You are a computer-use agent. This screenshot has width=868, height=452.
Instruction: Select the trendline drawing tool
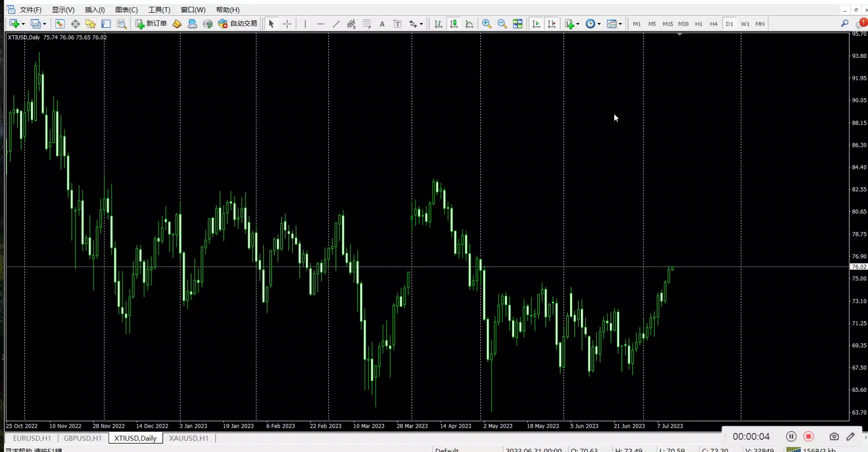coord(336,24)
